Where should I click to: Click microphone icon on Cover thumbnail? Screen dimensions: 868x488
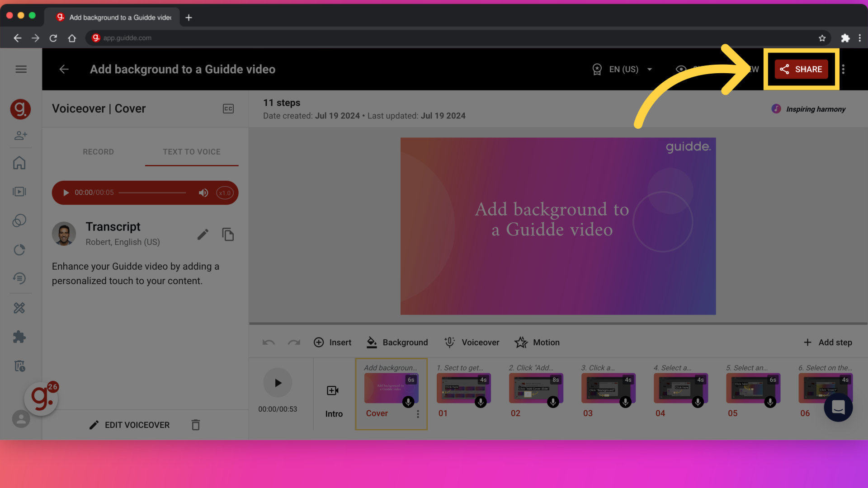408,402
